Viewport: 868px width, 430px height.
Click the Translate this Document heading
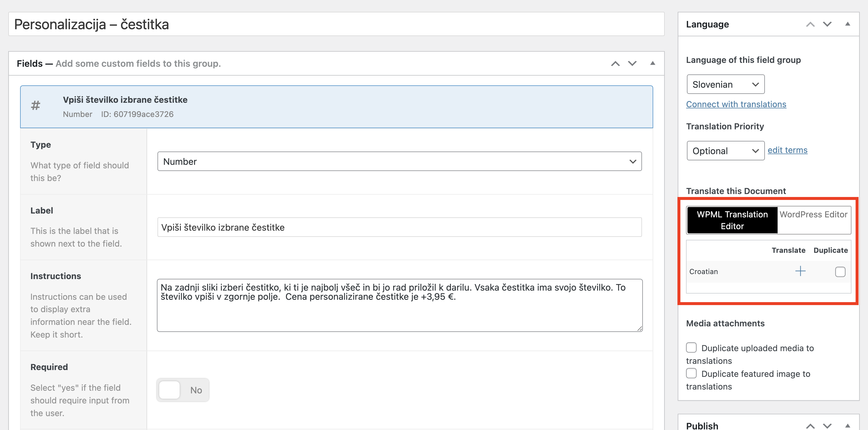pos(736,191)
